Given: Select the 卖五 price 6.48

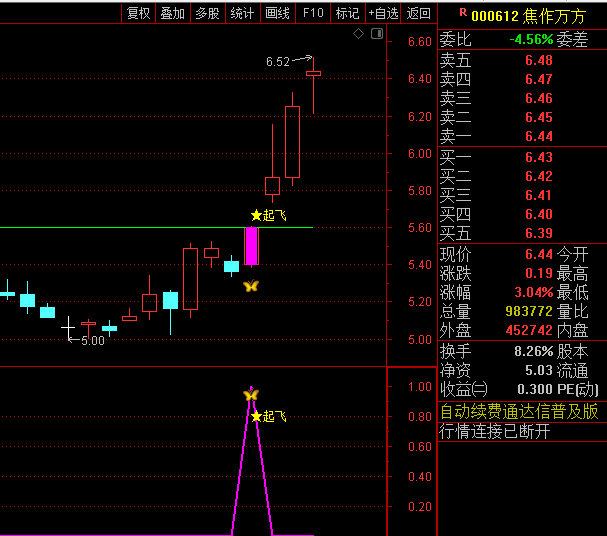Looking at the screenshot, I should point(539,60).
